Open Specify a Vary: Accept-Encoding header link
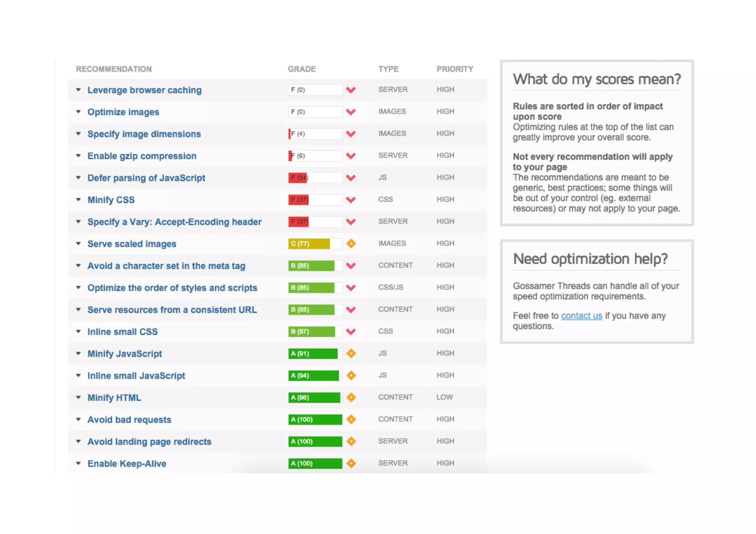This screenshot has height=534, width=756. (174, 222)
